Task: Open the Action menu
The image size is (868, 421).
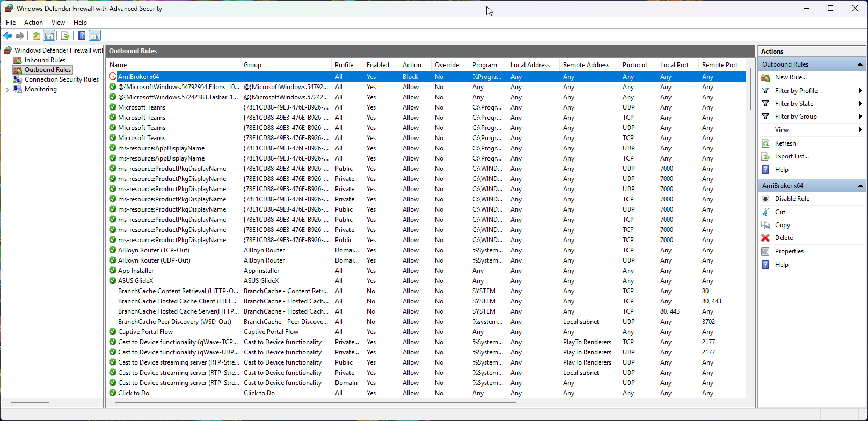Action: pos(33,23)
